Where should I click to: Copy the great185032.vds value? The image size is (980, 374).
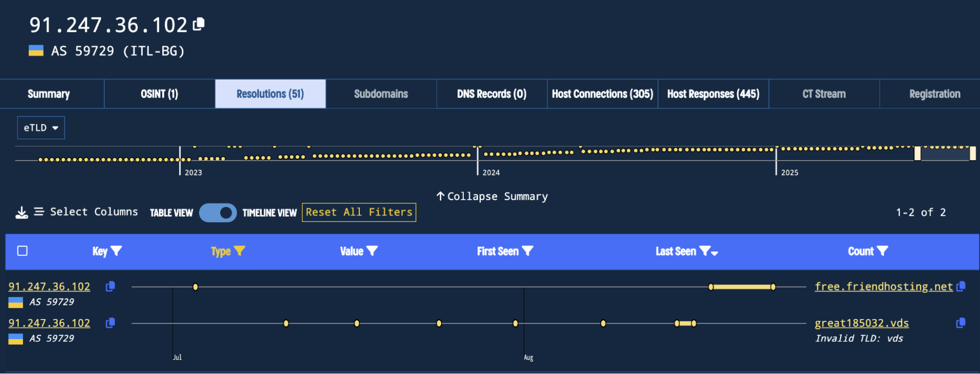[961, 323]
